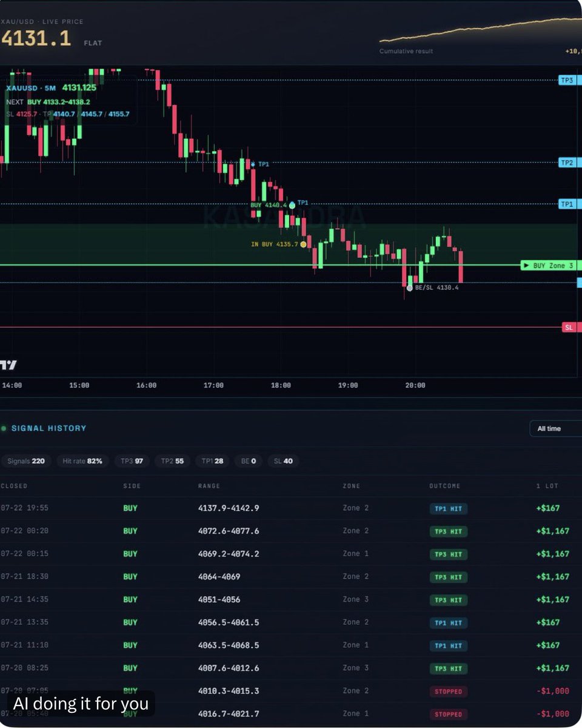The width and height of the screenshot is (582, 728).
Task: Click the Cumulative result sparkline chart
Action: (480, 30)
